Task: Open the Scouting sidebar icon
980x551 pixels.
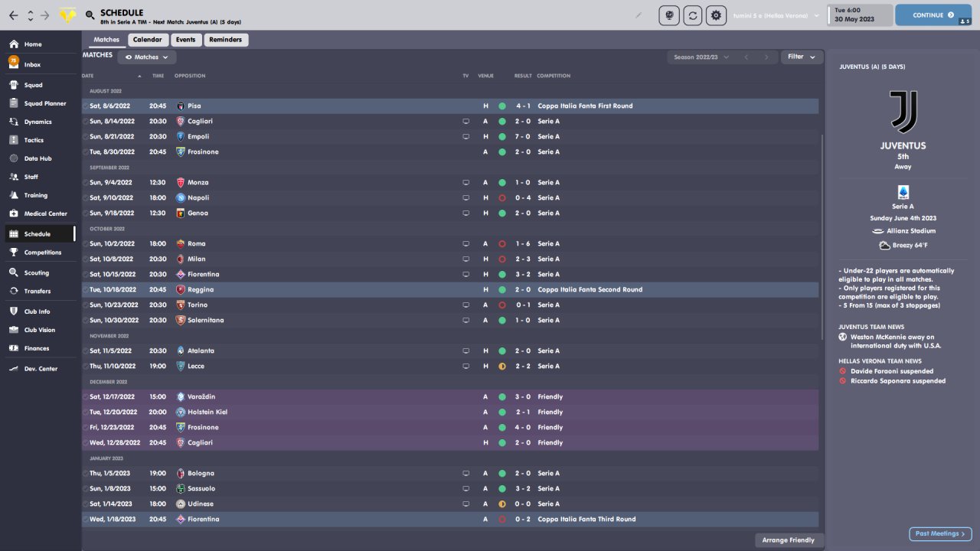Action: (14, 272)
